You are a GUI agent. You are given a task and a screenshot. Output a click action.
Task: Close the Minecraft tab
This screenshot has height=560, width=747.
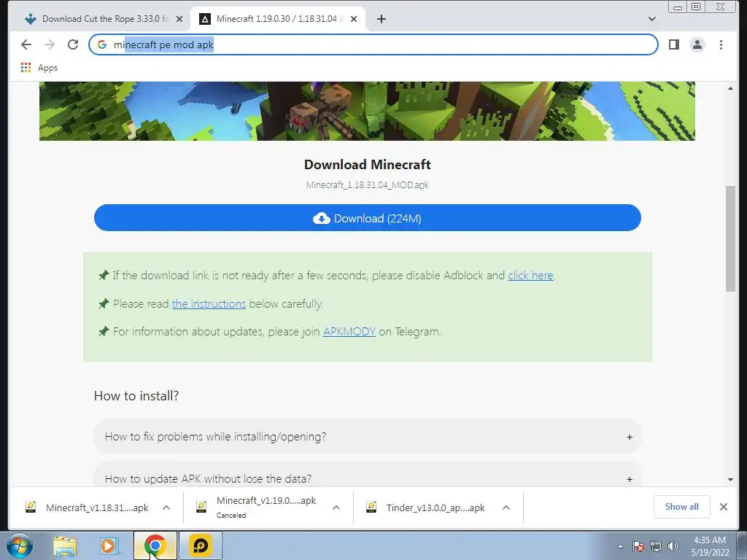click(x=354, y=19)
